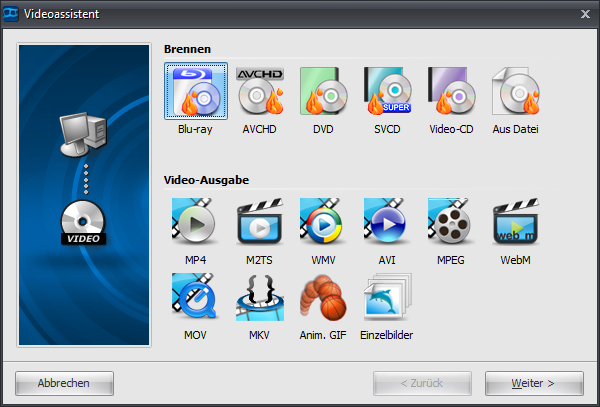Image resolution: width=600 pixels, height=407 pixels.
Task: Close the Videoassistent dialog
Action: click(585, 13)
